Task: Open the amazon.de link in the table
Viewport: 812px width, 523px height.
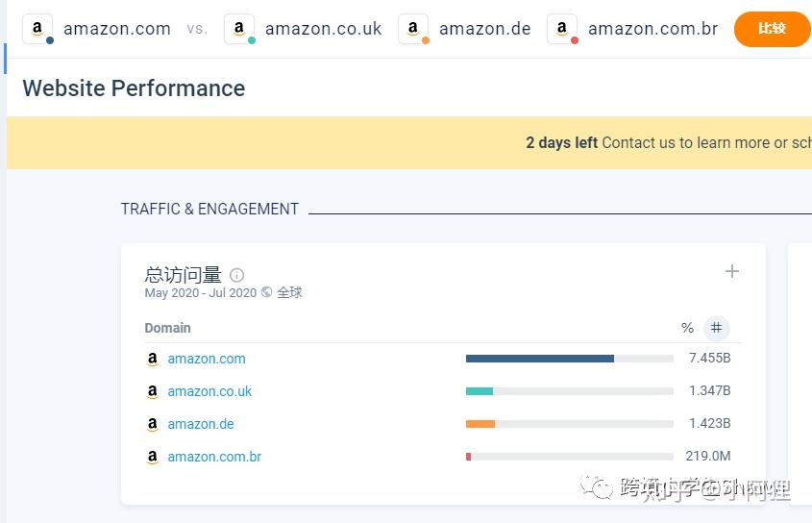Action: (x=201, y=424)
